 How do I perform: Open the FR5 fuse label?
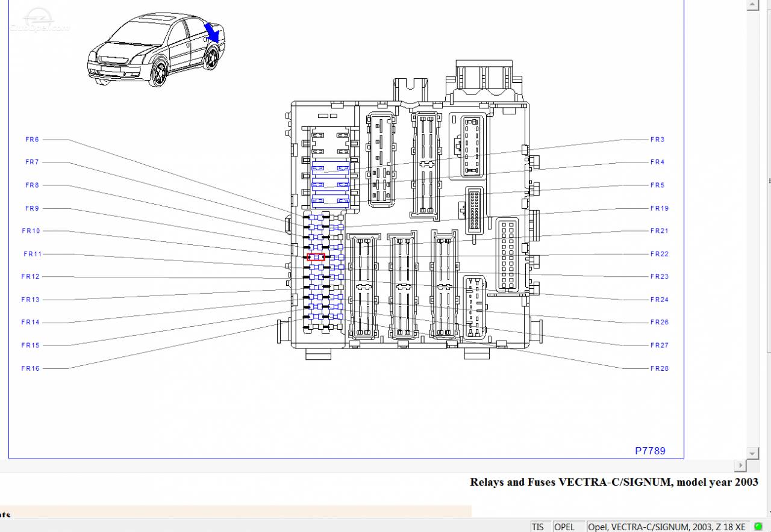pyautogui.click(x=657, y=185)
